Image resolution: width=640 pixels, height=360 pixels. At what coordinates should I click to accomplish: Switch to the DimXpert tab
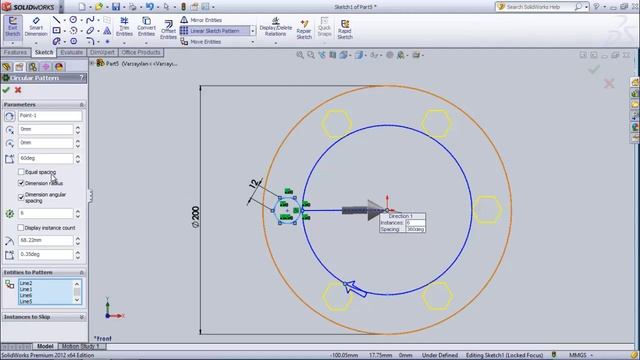point(102,52)
